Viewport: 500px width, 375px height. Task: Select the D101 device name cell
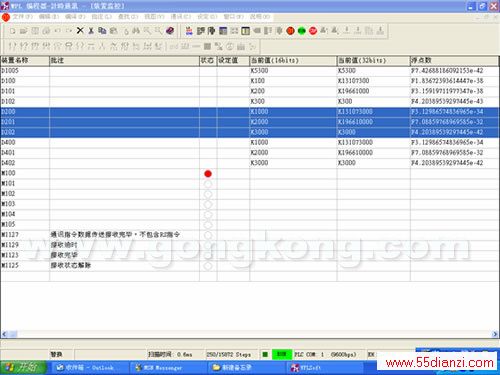pyautogui.click(x=8, y=91)
